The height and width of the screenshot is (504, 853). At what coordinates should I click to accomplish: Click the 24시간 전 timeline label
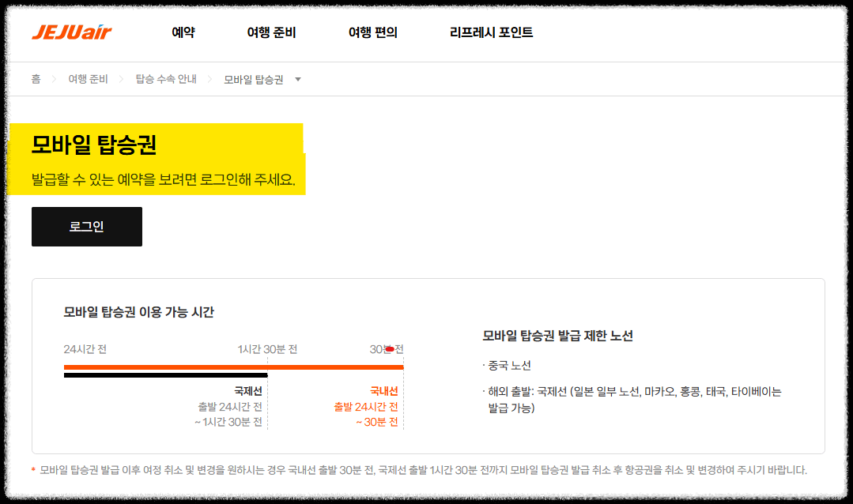[84, 348]
